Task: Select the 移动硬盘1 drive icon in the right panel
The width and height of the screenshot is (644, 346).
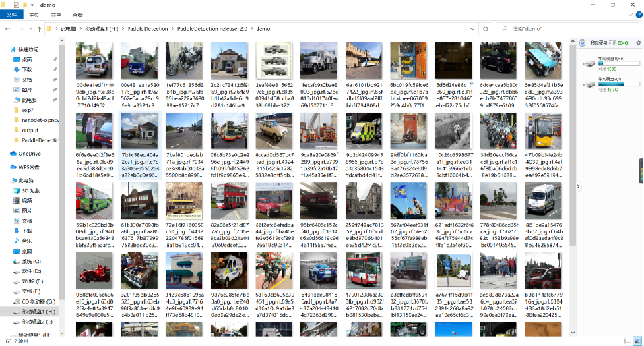Action: (x=589, y=63)
